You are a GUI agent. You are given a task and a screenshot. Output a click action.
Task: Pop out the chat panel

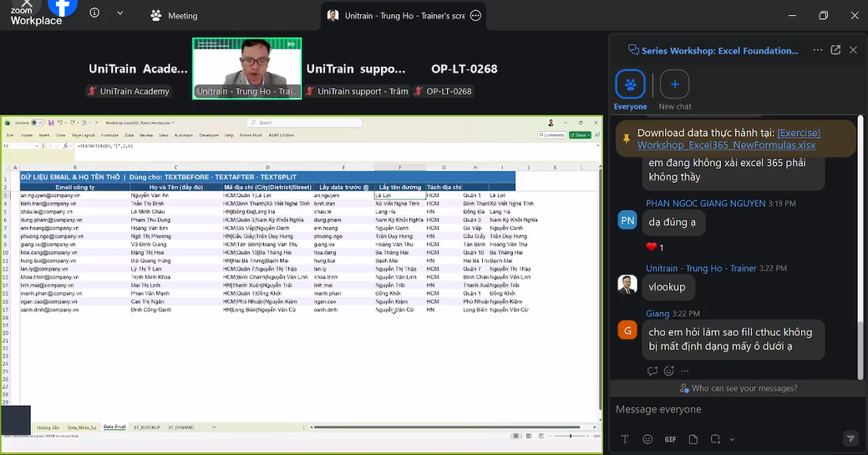[x=835, y=50]
